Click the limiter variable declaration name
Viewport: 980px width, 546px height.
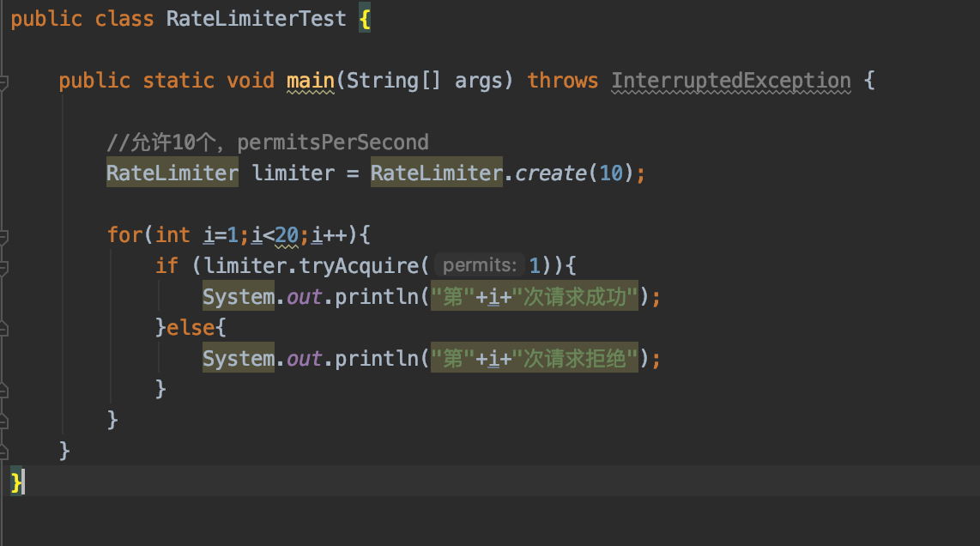(x=293, y=173)
